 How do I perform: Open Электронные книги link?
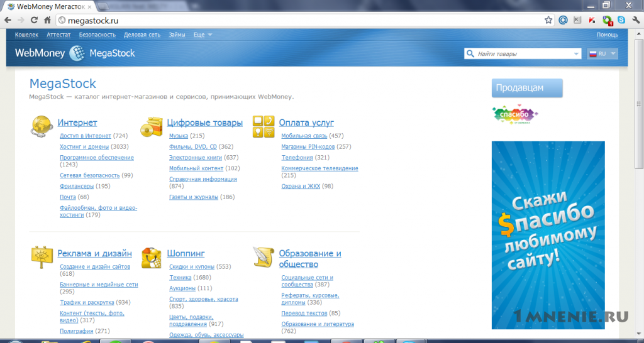(x=196, y=158)
